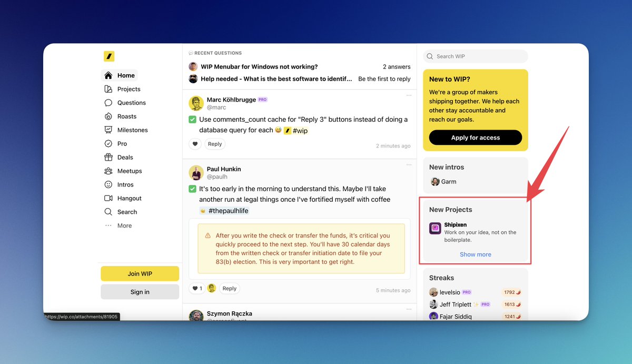The width and height of the screenshot is (632, 364).
Task: Click avatar next to WIP Menubar question
Action: click(193, 67)
